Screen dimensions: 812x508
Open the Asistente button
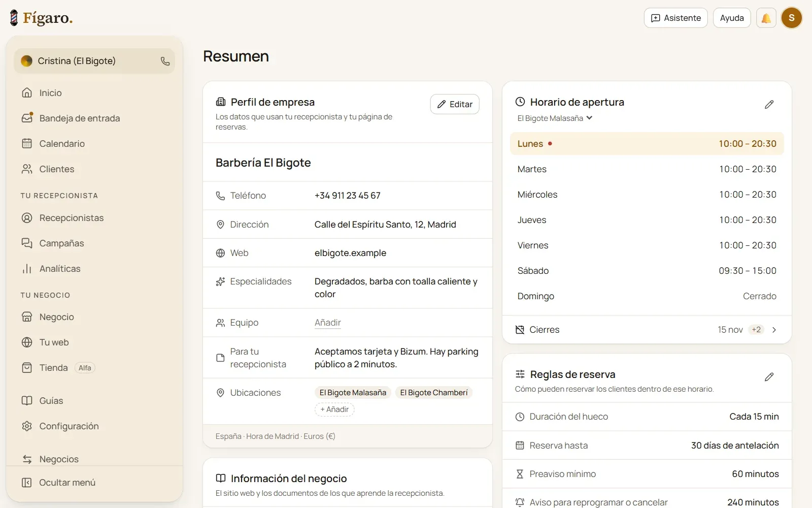pos(675,18)
